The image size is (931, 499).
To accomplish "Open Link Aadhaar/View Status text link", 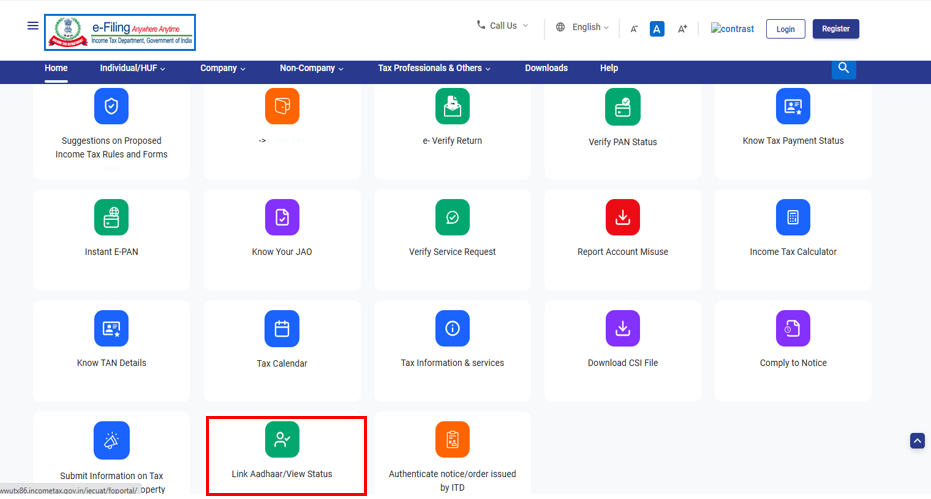I will pyautogui.click(x=282, y=474).
